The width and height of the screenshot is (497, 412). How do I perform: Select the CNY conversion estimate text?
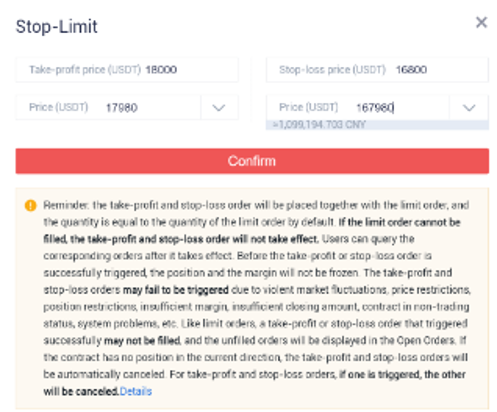319,125
